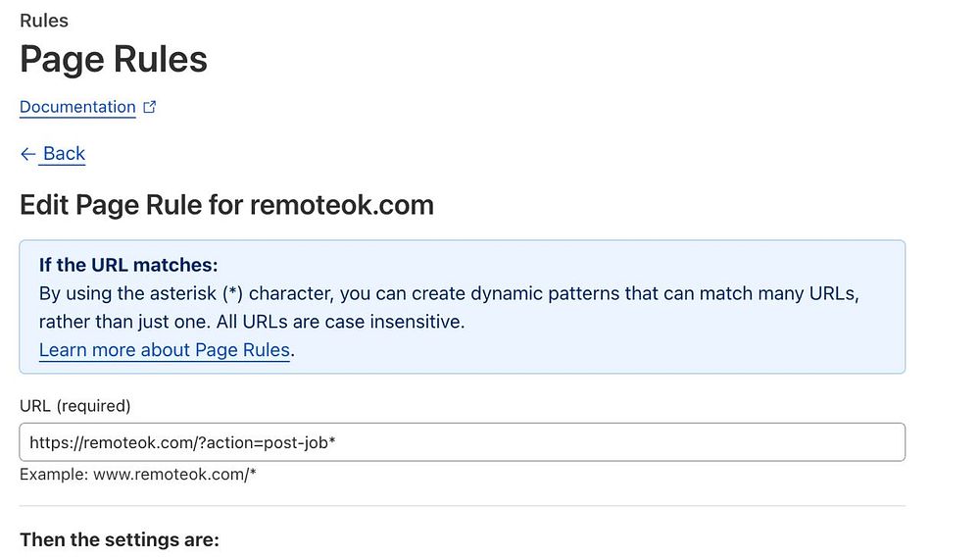Click the left arrow icon before Back
This screenshot has height=560, width=980.
click(27, 154)
